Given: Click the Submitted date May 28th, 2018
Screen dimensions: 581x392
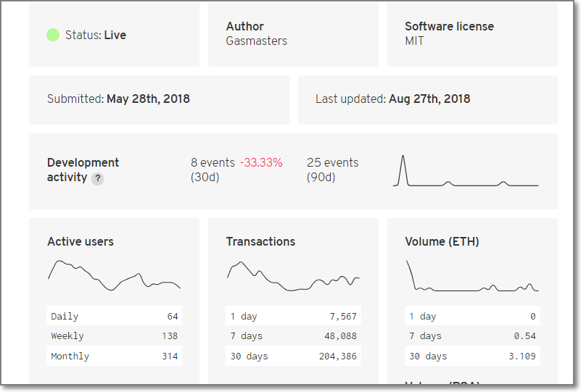Looking at the screenshot, I should (x=148, y=99).
